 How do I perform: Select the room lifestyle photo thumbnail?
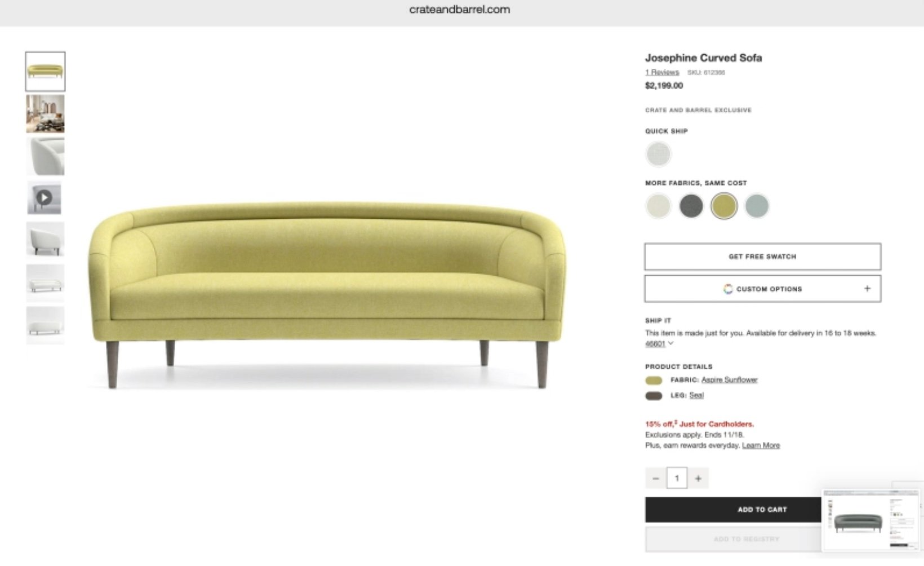point(45,114)
